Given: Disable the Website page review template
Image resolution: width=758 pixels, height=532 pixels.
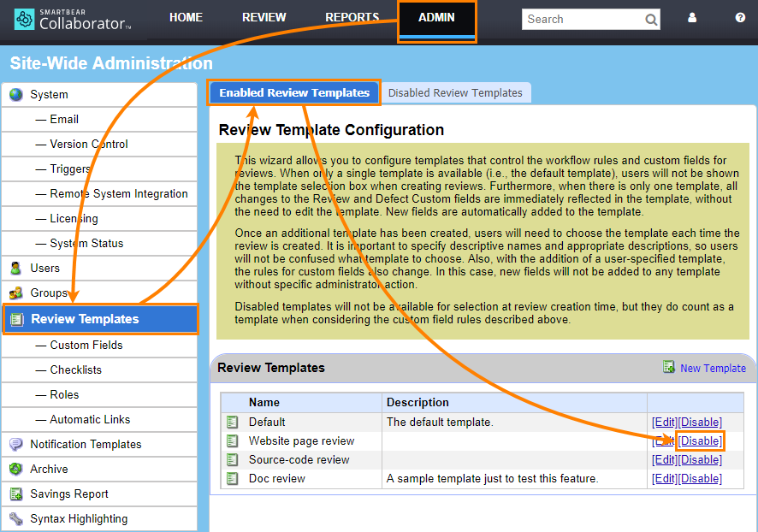Looking at the screenshot, I should (700, 440).
